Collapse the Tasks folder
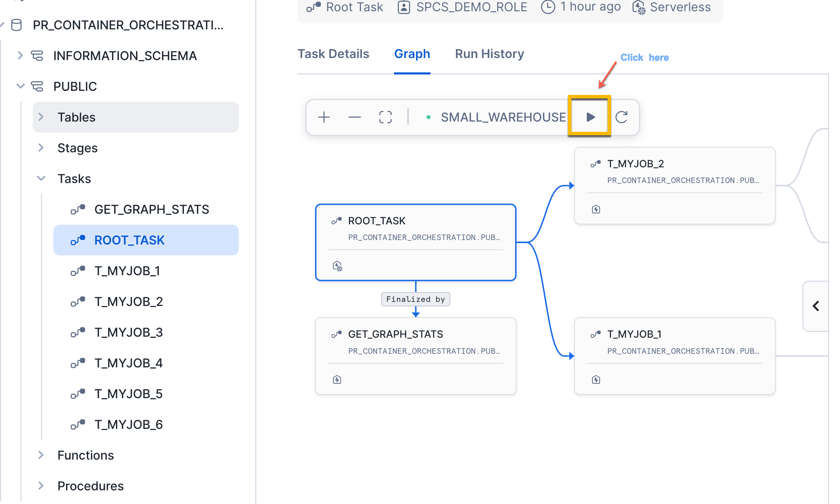Image resolution: width=840 pixels, height=504 pixels. pos(41,178)
